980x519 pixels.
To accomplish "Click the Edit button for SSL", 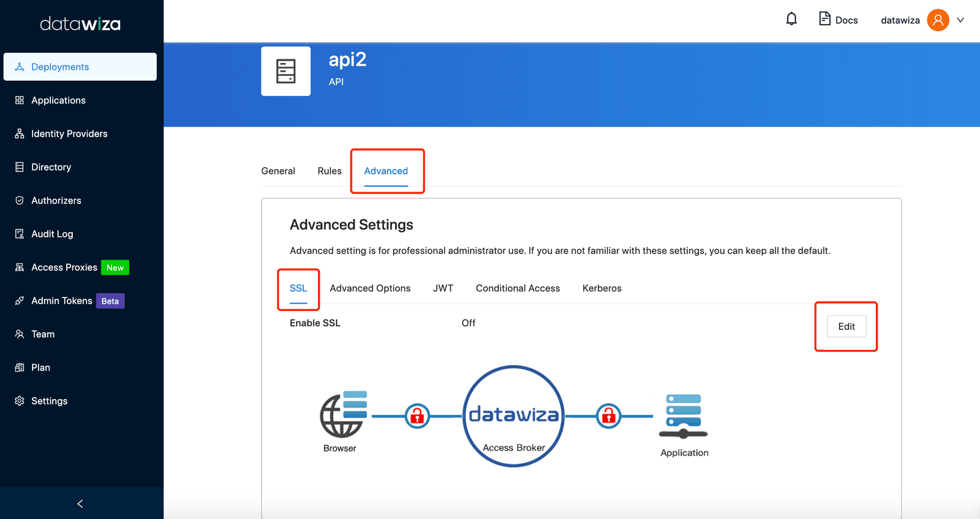I will tap(846, 326).
